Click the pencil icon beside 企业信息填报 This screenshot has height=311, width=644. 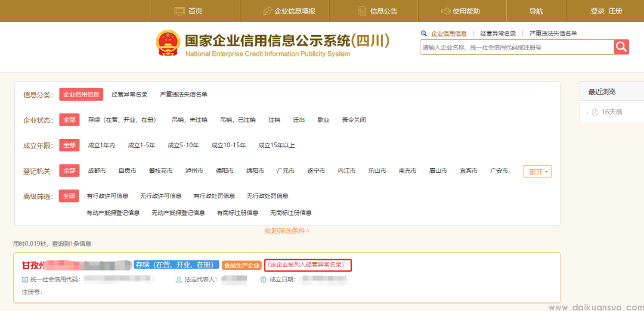click(x=267, y=11)
